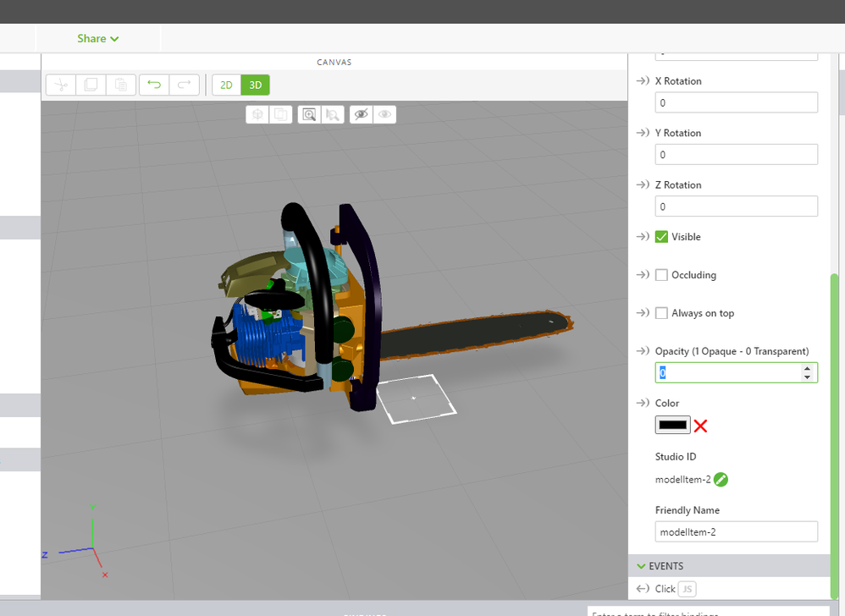Viewport: 845px width, 616px height.
Task: Click the Redo arrow in canvas toolbar
Action: (184, 85)
